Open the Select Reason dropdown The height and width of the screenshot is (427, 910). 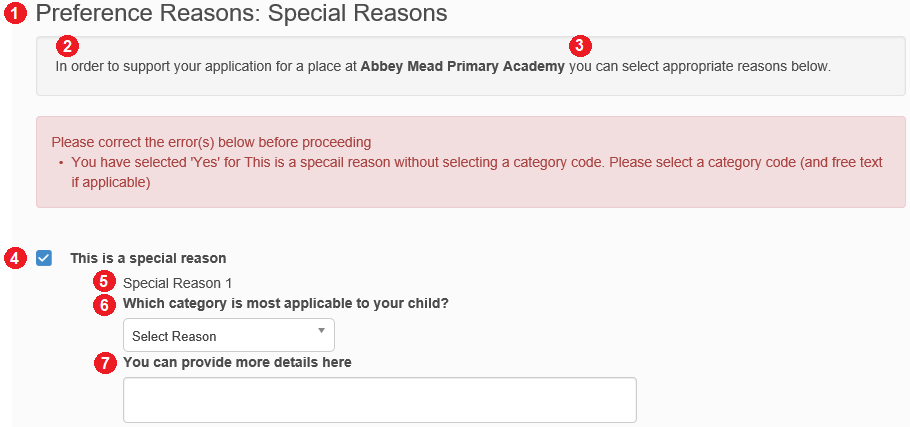229,335
